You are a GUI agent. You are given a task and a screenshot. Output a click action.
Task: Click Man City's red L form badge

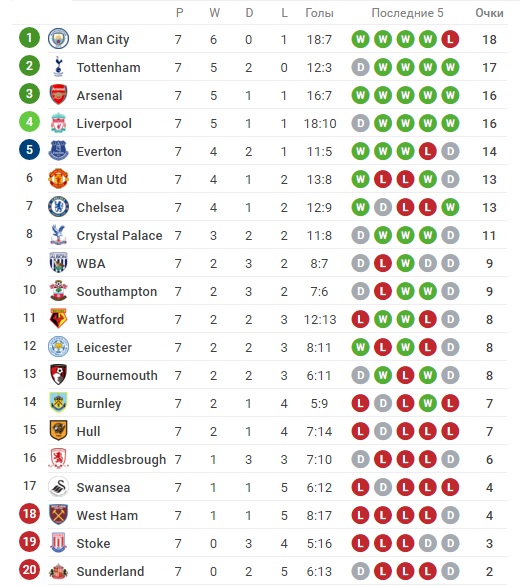point(450,39)
